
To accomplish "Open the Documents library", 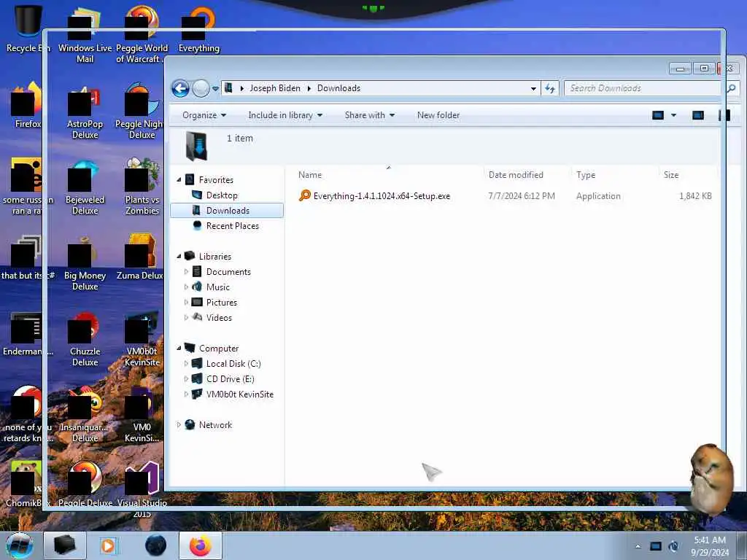I will coord(228,272).
